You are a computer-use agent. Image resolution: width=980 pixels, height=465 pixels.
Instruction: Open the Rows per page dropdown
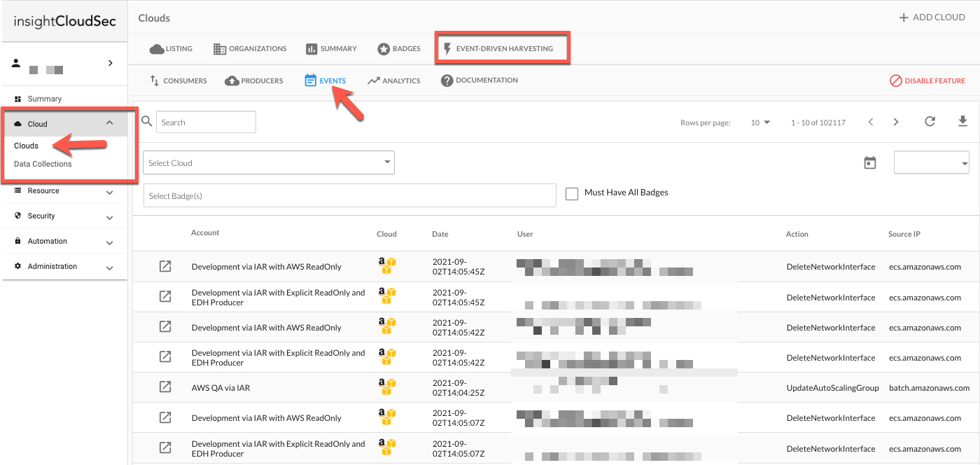coord(760,123)
